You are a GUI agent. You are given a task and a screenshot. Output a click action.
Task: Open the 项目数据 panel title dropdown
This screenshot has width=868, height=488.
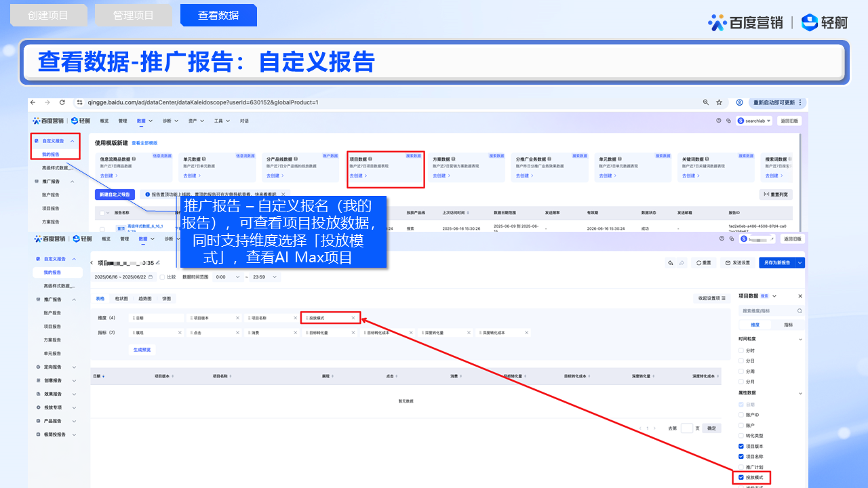[775, 296]
